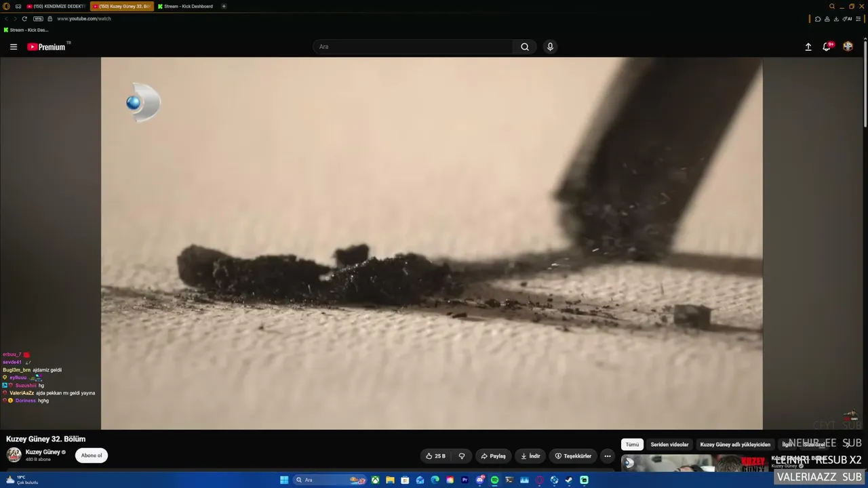Image resolution: width=868 pixels, height=488 pixels.
Task: Open the Kuzey Güney channel name link
Action: click(43, 452)
